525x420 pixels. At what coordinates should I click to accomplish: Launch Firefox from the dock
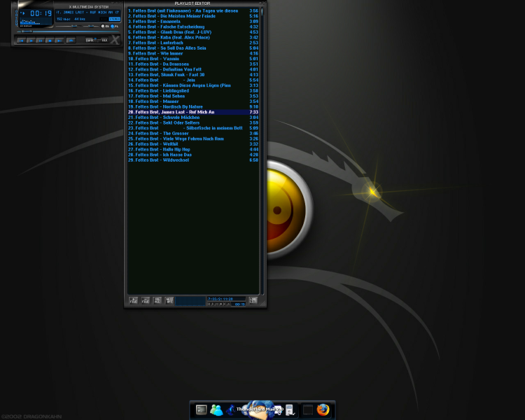tap(323, 409)
